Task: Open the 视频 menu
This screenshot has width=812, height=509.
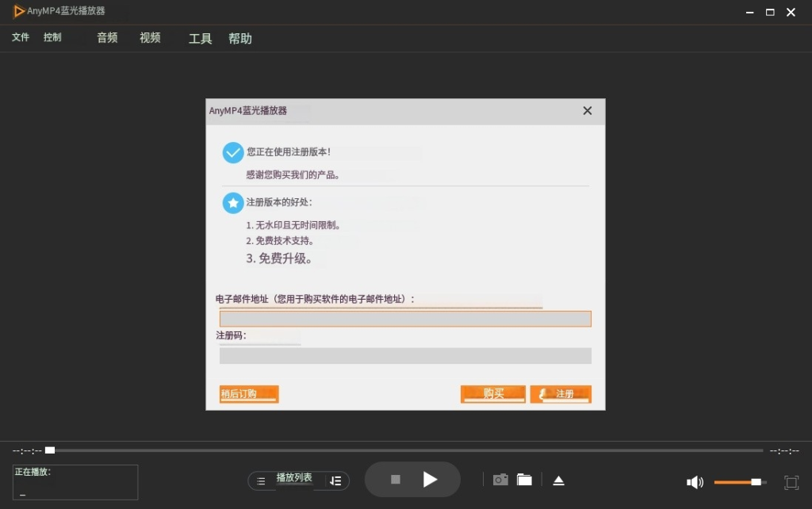Action: pos(149,37)
